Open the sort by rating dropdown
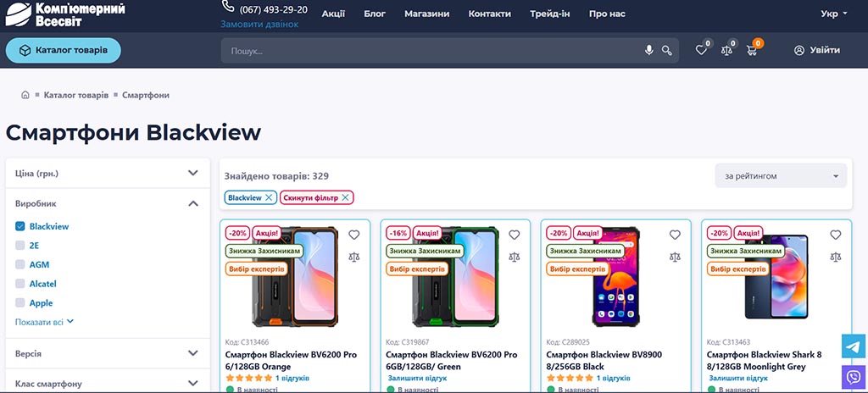868x393 pixels. click(x=780, y=176)
